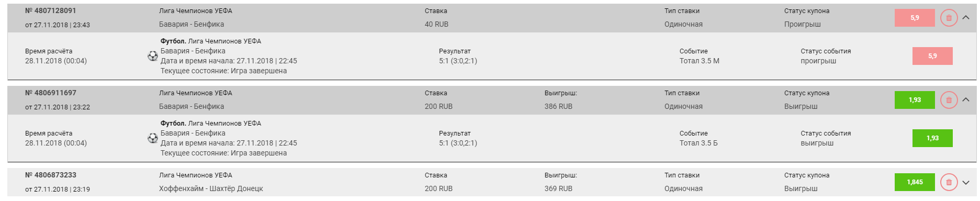Click football icon in Тотал 3.5 Б event
The height and width of the screenshot is (201, 980).
pos(153,138)
